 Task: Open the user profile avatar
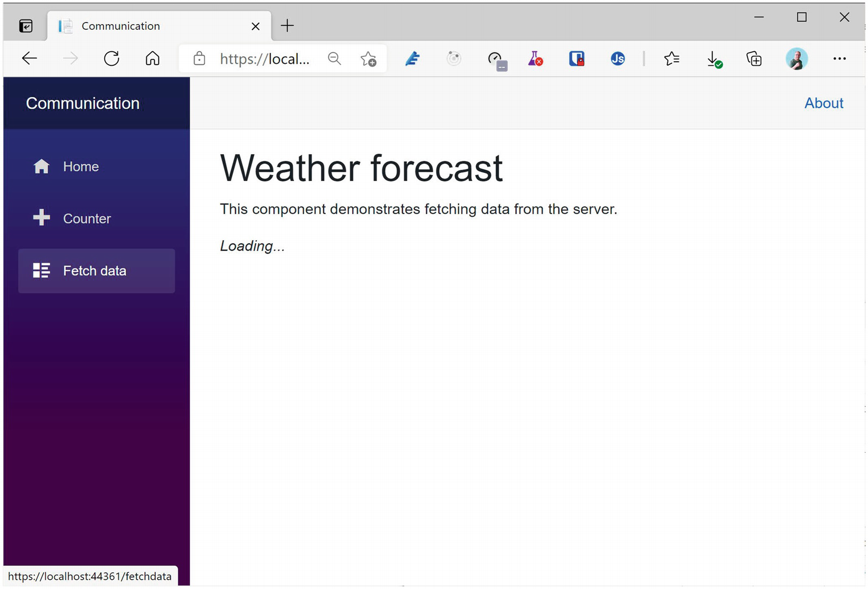797,59
